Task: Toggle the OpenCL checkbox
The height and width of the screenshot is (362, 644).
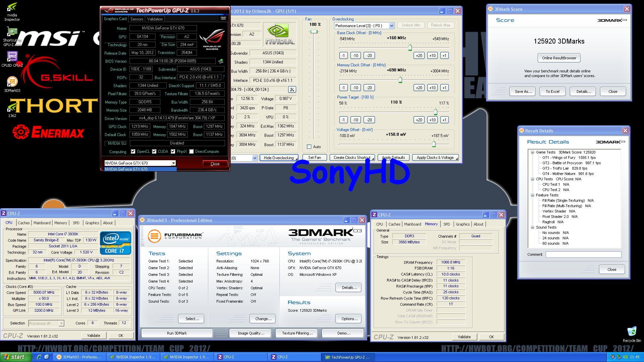Action: [133, 152]
